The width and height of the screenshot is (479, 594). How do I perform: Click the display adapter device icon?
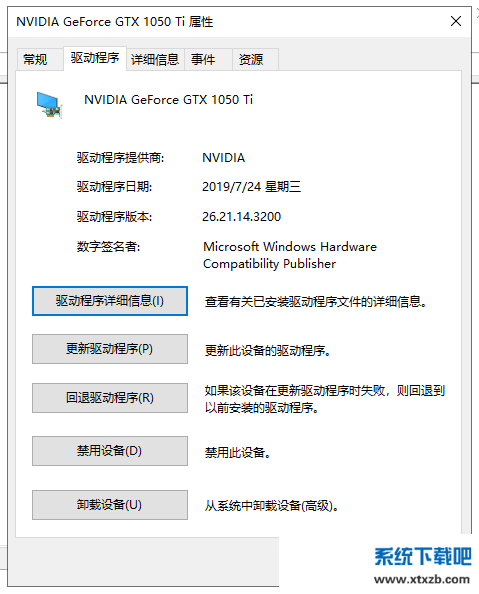coord(49,105)
